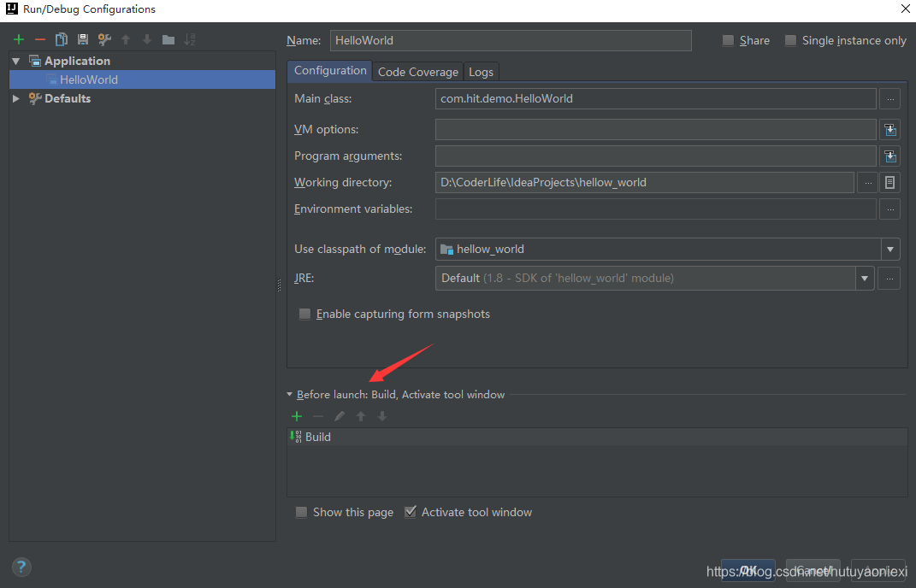This screenshot has height=588, width=916.
Task: Switch to the Logs tab
Action: (481, 72)
